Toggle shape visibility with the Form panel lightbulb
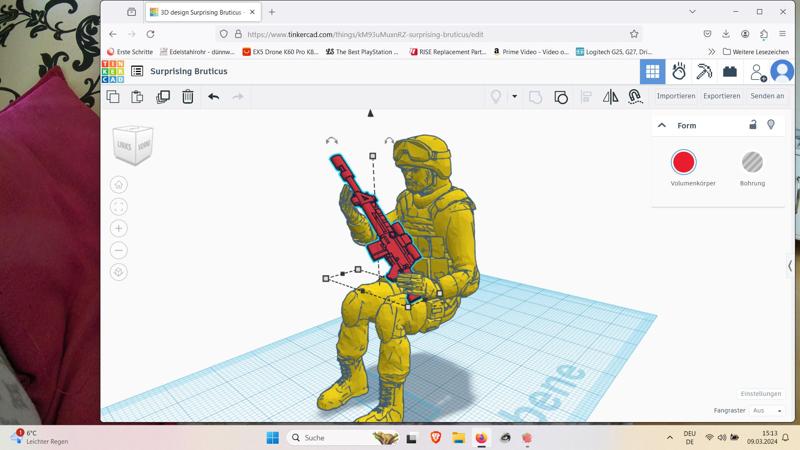 click(771, 125)
